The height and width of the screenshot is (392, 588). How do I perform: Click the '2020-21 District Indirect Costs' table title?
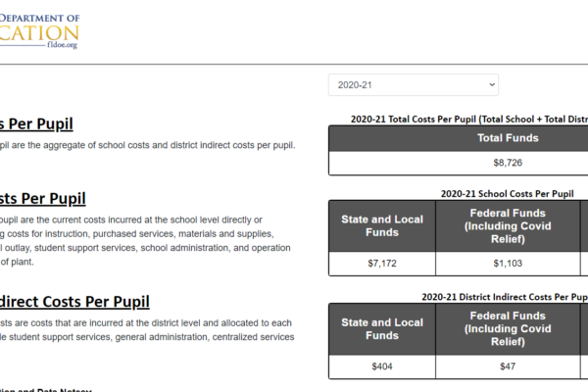coord(505,297)
